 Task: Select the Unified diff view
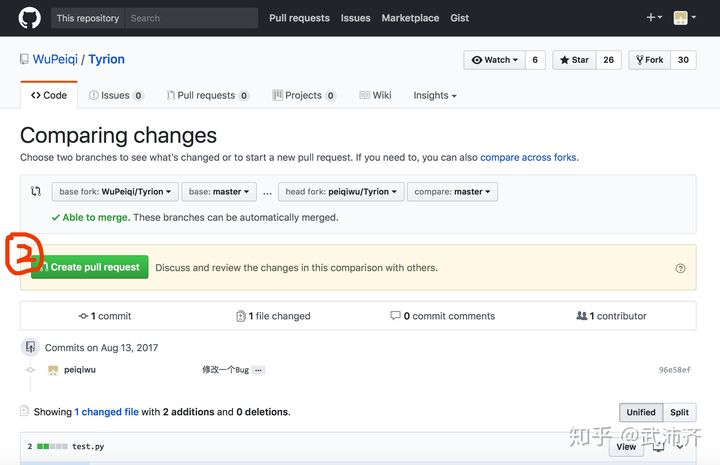[x=641, y=412]
